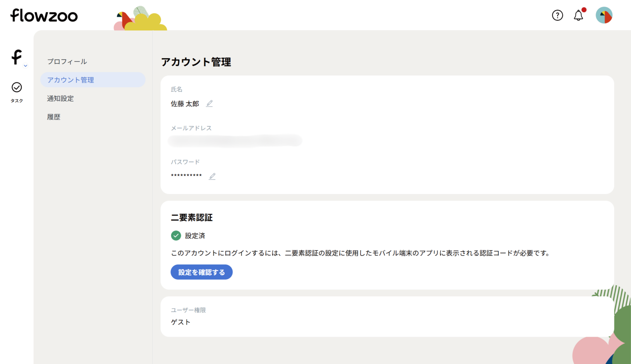Open the 履歴 menu item
Viewport: 631px width, 364px height.
click(x=54, y=117)
